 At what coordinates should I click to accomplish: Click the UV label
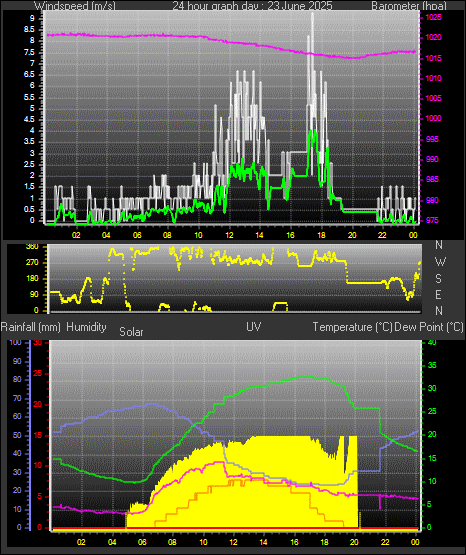tap(254, 327)
